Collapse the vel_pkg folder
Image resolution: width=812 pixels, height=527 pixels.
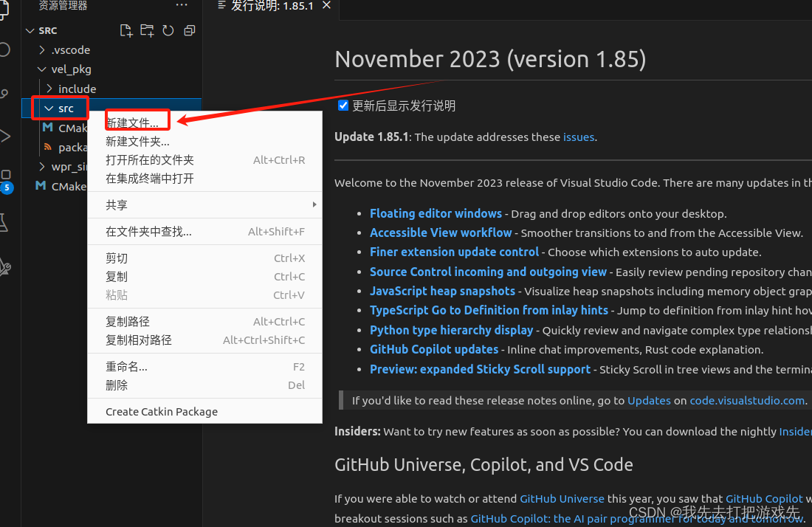pos(42,69)
